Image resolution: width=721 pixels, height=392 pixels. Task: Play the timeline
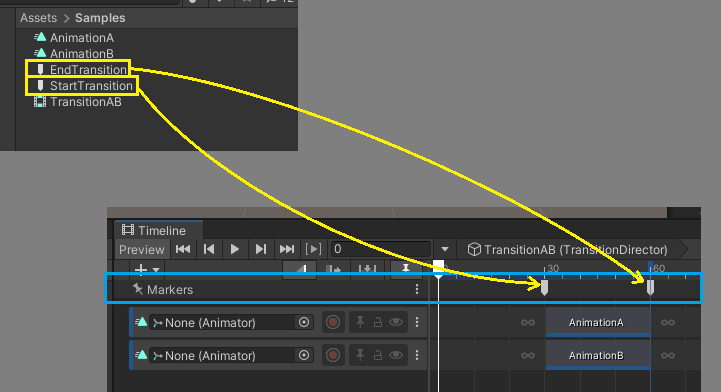coord(235,249)
